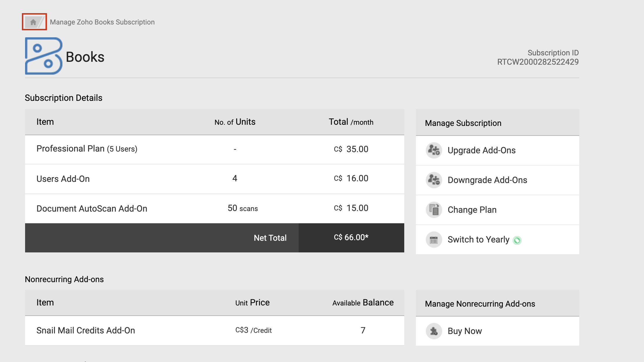Click the home breadcrumb icon

coord(33,22)
